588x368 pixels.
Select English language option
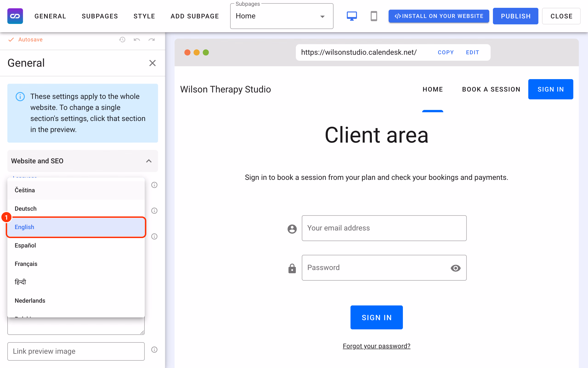76,227
